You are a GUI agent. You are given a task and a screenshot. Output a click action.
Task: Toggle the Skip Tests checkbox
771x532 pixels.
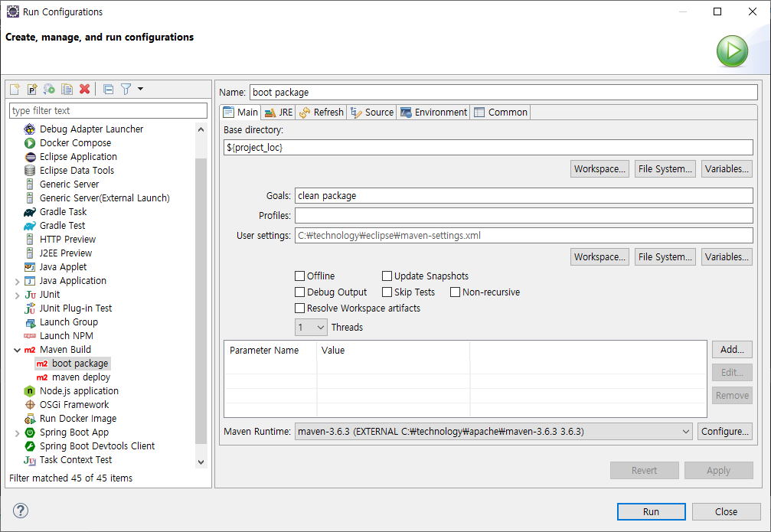387,292
